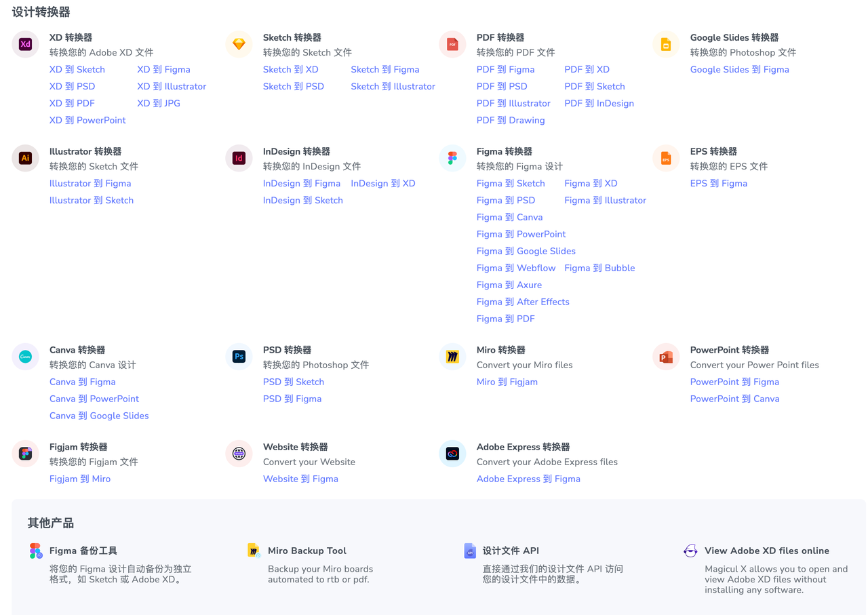The image size is (868, 615).
Task: Open the XD 到 Sketch link
Action: point(77,69)
